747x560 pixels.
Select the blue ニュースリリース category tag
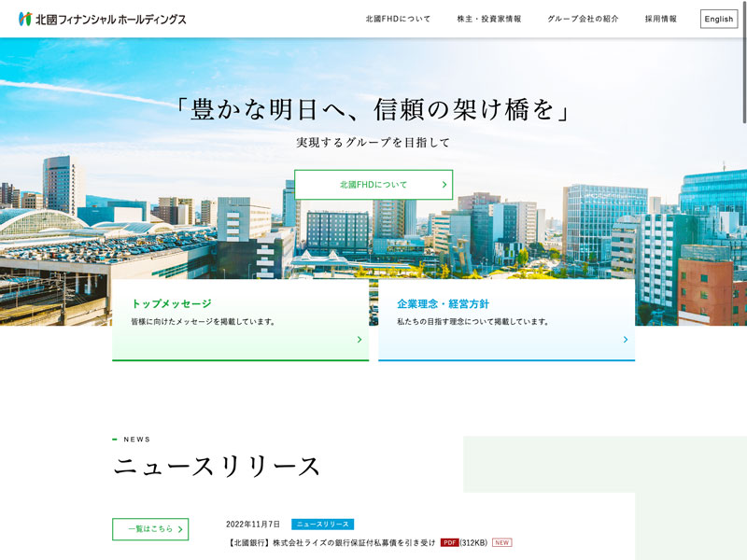(322, 525)
